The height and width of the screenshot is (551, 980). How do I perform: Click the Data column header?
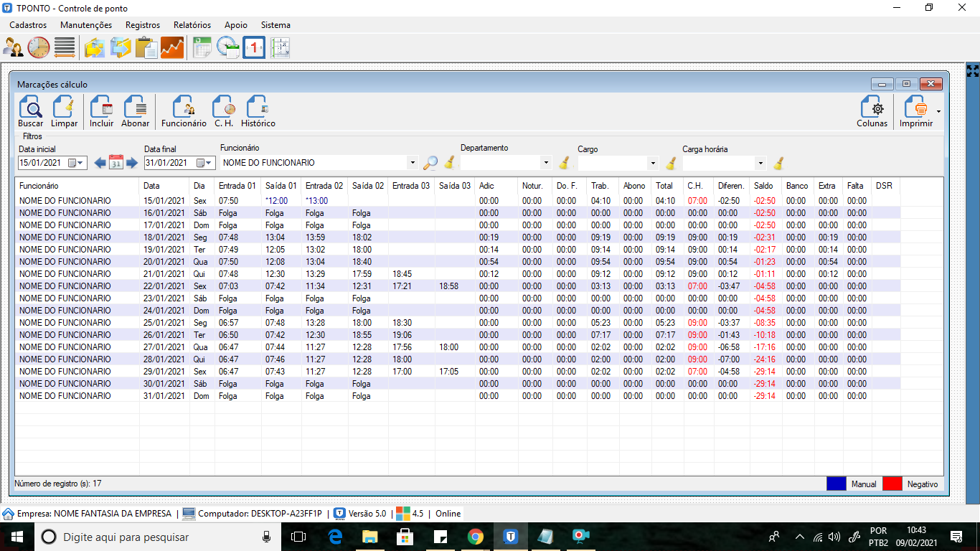165,186
